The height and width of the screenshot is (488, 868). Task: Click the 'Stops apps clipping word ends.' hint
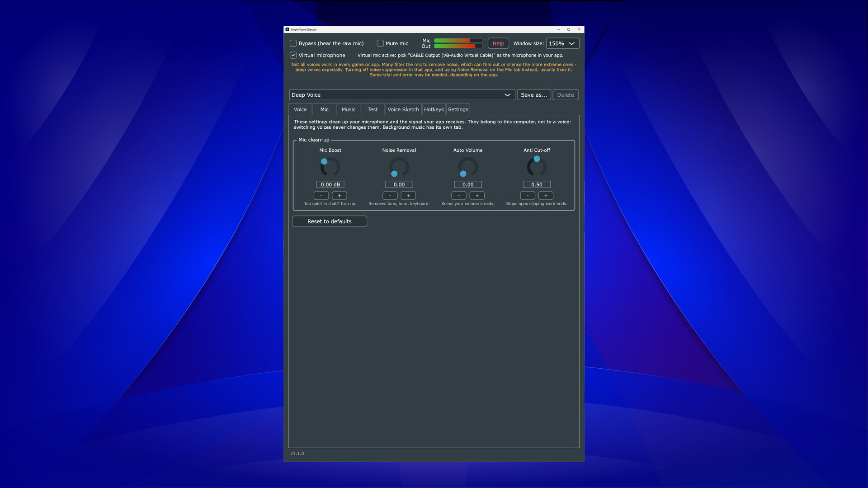click(x=537, y=204)
